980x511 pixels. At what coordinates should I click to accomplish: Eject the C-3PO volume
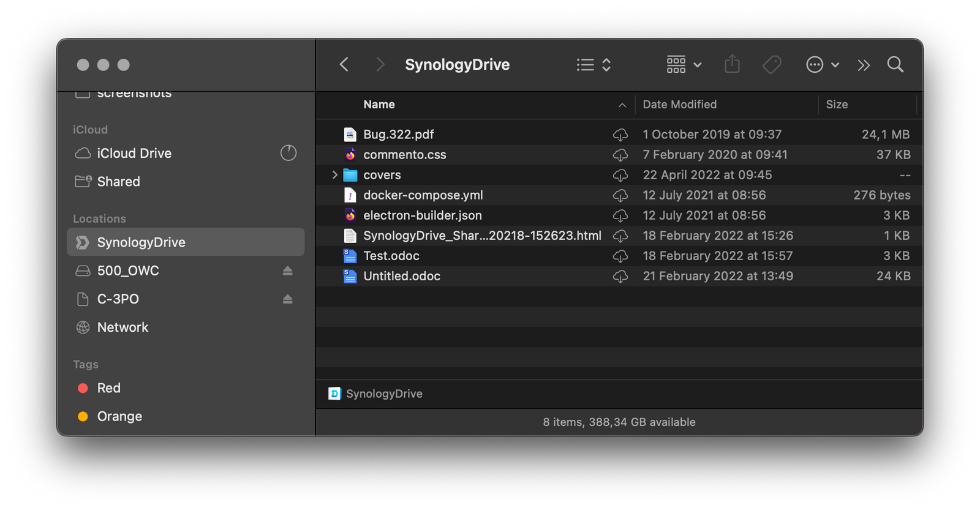(x=287, y=299)
